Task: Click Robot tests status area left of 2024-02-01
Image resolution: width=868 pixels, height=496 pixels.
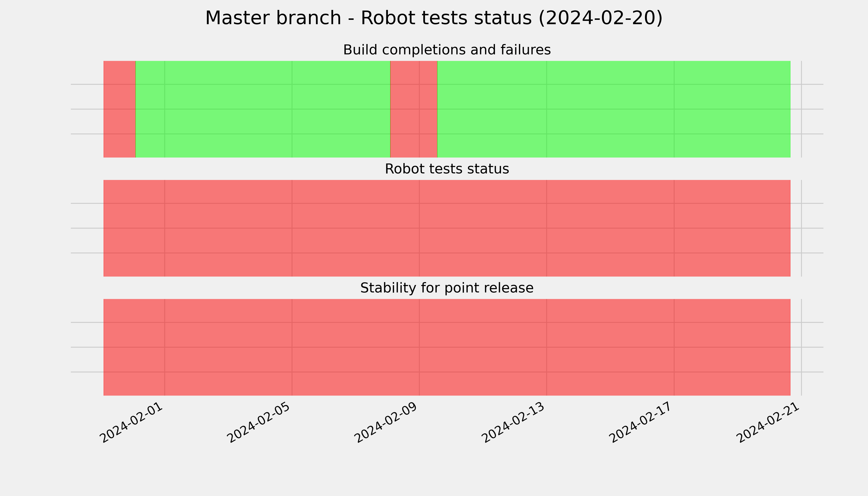Action: point(134,228)
